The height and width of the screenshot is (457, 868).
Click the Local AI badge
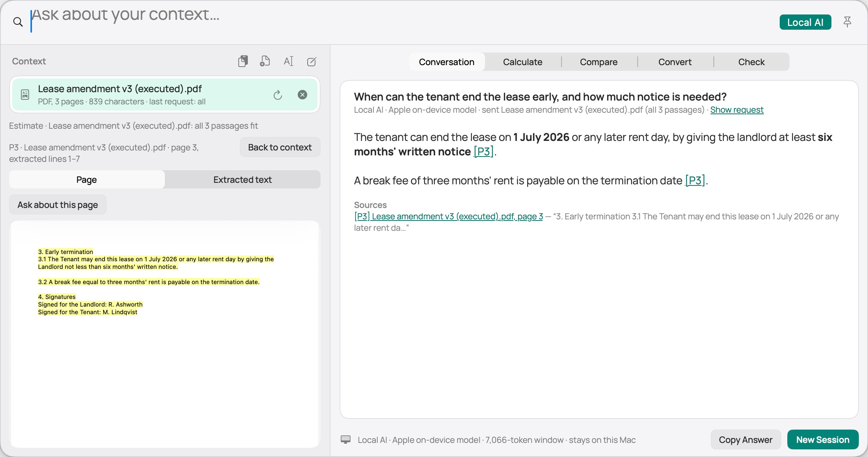tap(805, 22)
